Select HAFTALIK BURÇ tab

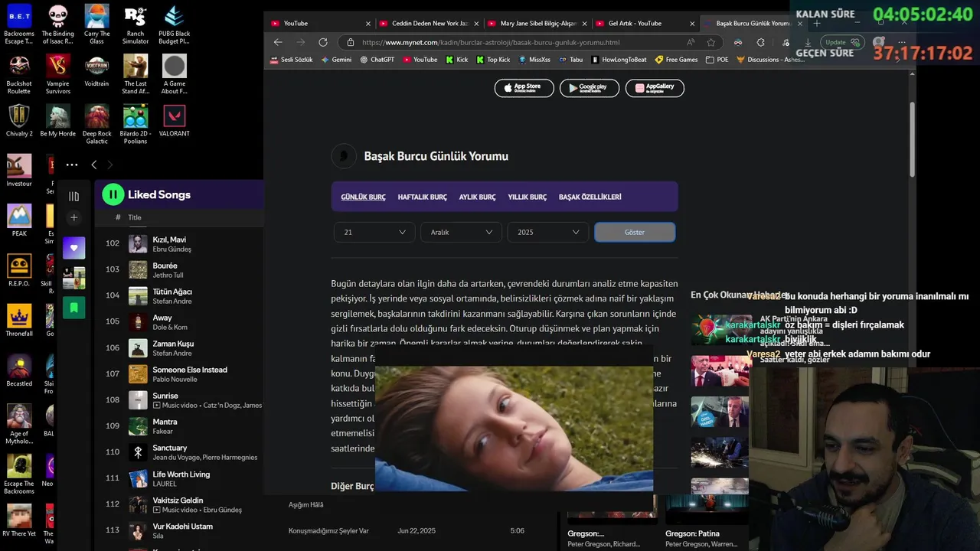pos(422,197)
